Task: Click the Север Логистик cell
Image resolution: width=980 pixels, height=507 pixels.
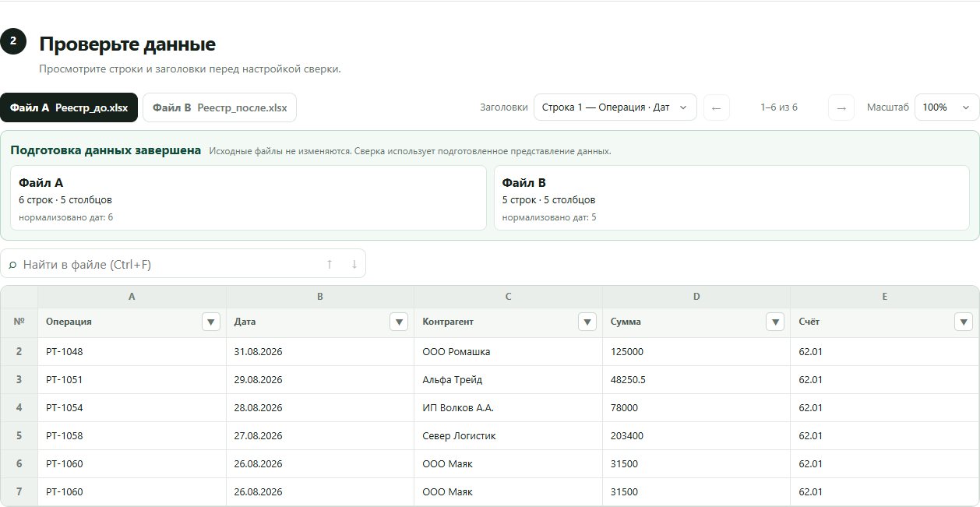Action: (508, 435)
